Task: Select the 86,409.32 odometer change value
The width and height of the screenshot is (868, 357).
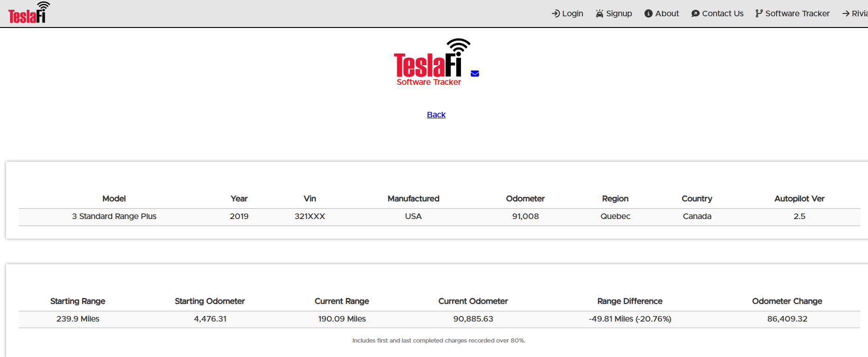Action: [787, 319]
